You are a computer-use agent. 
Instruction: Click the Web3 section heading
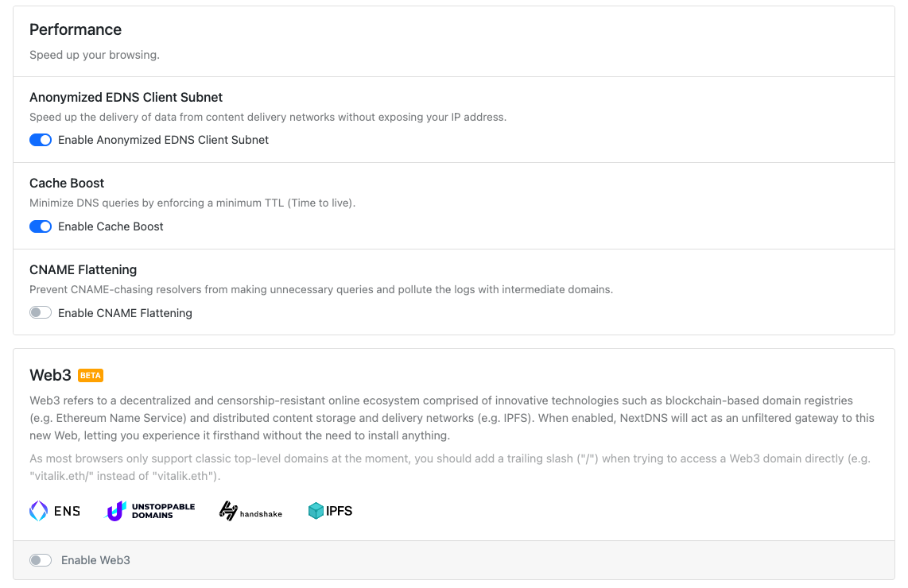(50, 375)
